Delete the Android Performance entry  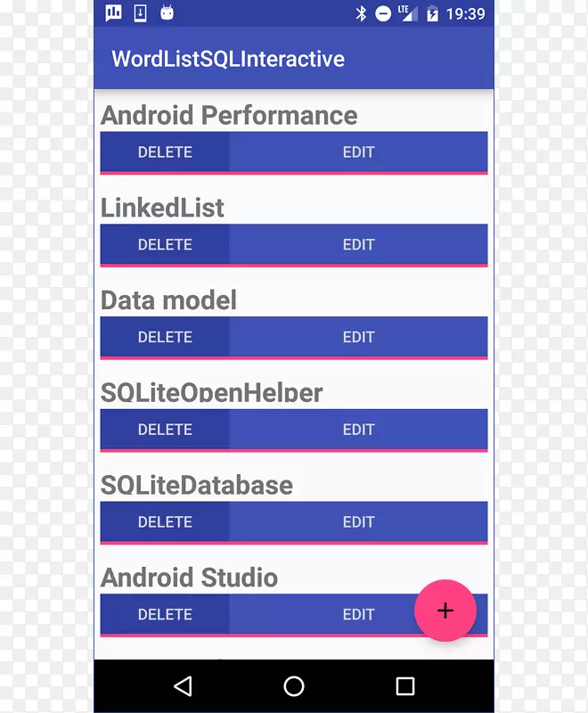tap(165, 152)
